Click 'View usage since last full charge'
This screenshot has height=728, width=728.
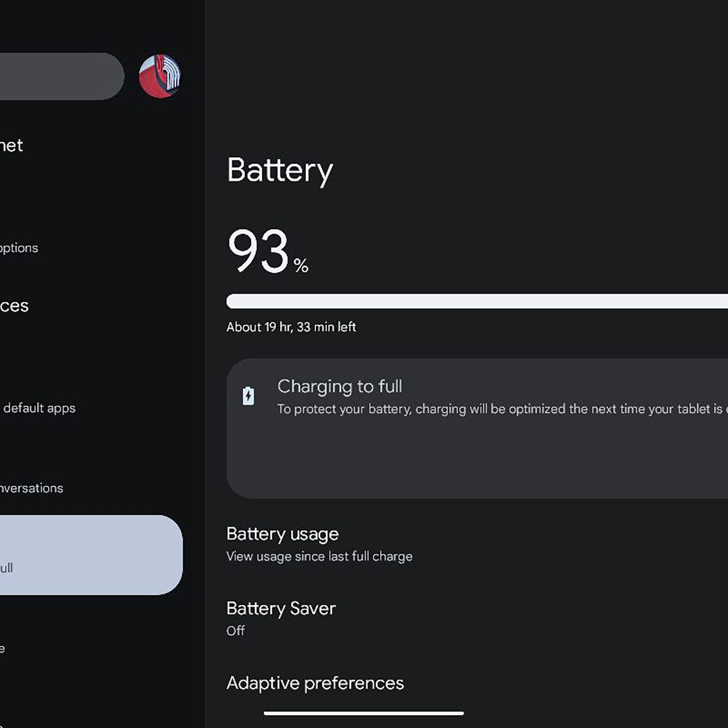[x=319, y=556]
